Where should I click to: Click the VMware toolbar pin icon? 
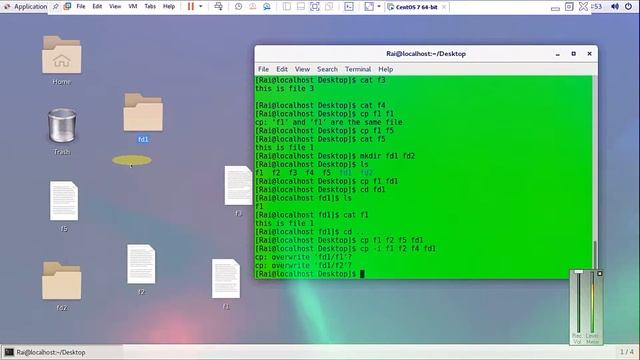click(56, 7)
